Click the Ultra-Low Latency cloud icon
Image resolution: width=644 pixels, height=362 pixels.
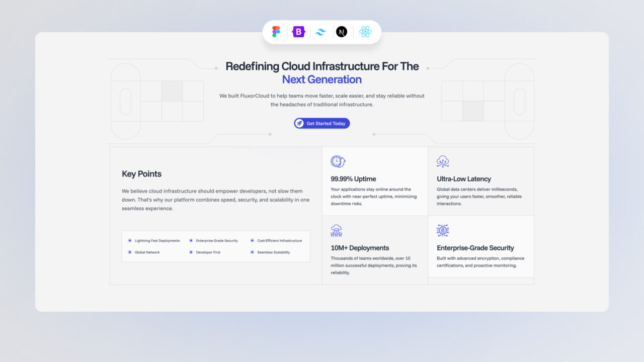(443, 161)
